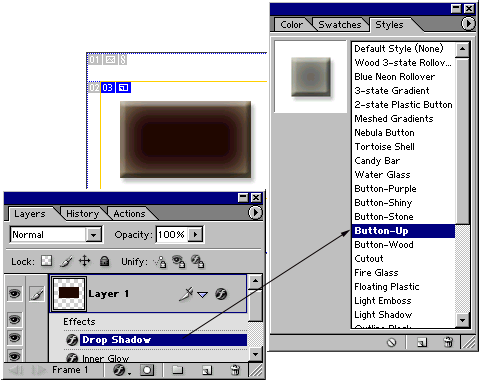Select Fire Glass style
This screenshot has height=380, width=479.
click(x=403, y=273)
